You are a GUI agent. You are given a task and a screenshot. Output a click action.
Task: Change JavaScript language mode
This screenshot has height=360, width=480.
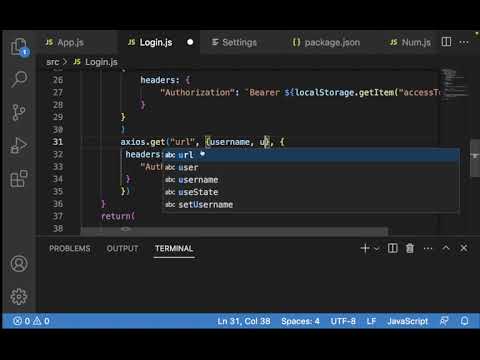(407, 321)
